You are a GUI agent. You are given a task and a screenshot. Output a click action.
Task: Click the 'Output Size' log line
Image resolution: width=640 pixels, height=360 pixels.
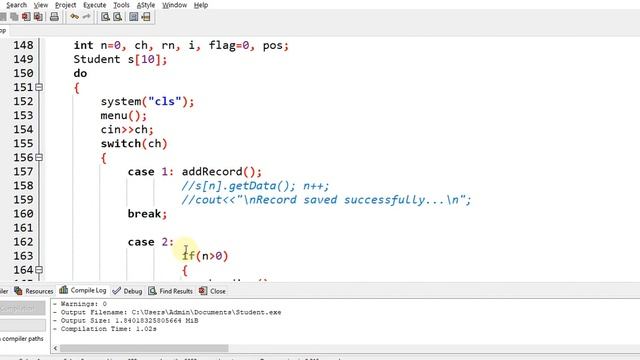tap(126, 321)
